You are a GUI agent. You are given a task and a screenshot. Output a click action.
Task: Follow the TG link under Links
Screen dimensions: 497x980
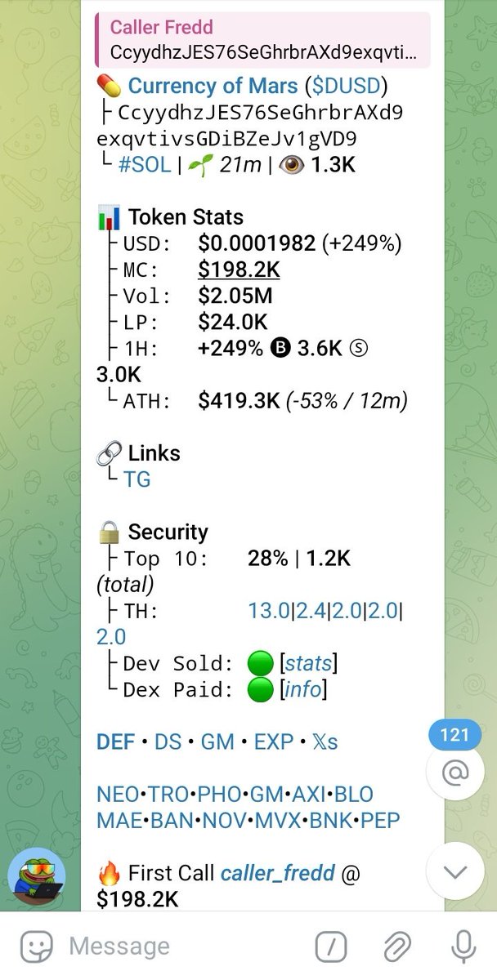[137, 479]
